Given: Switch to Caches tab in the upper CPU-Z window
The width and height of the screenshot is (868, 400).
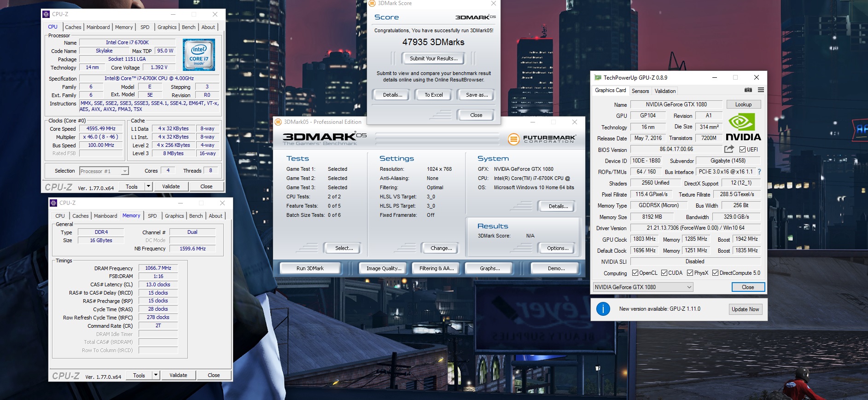Looking at the screenshot, I should (x=73, y=27).
